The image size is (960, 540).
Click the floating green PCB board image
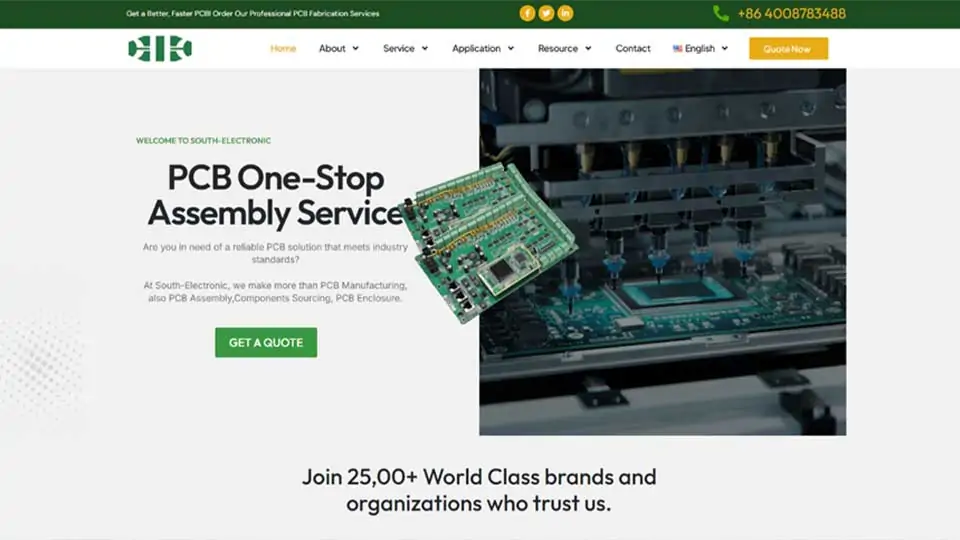[x=488, y=243]
